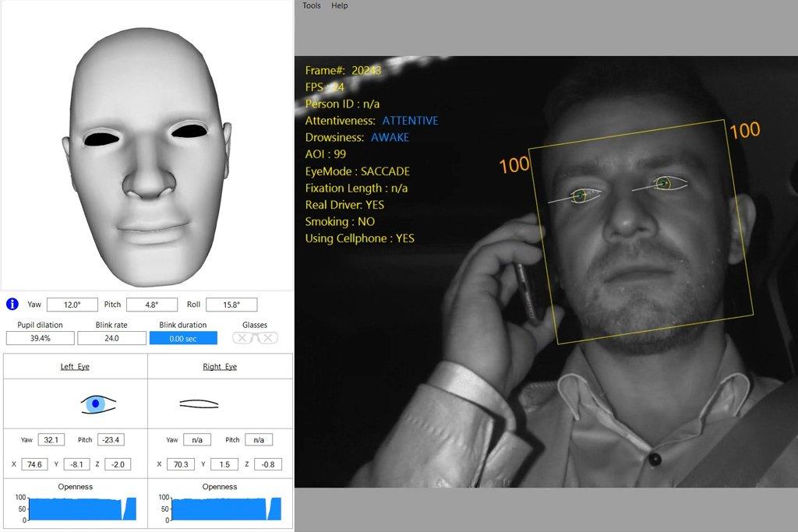Screen dimensions: 798x532
Task: Click the Right Eye Openness graph
Action: [220, 509]
